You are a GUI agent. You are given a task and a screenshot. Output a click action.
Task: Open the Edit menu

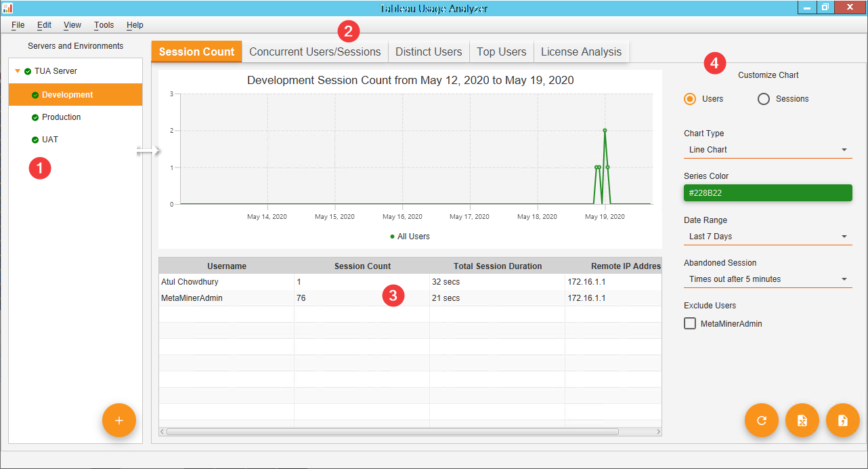44,25
